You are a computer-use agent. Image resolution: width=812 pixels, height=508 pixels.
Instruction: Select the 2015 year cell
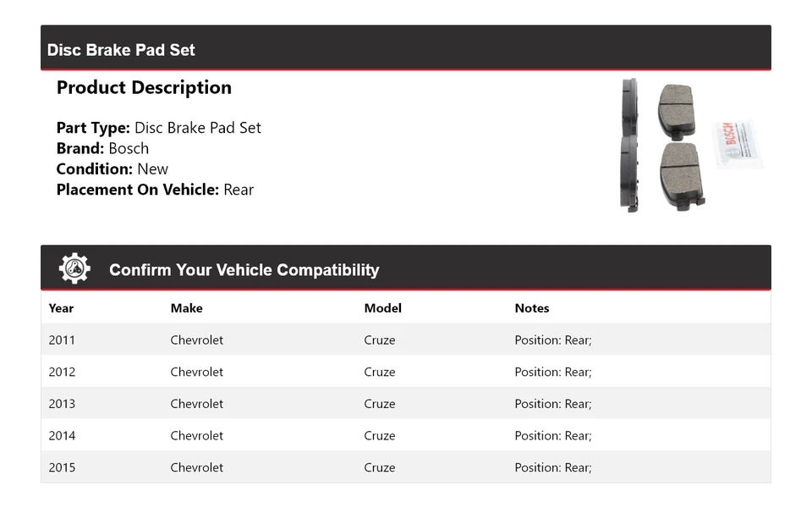[62, 467]
